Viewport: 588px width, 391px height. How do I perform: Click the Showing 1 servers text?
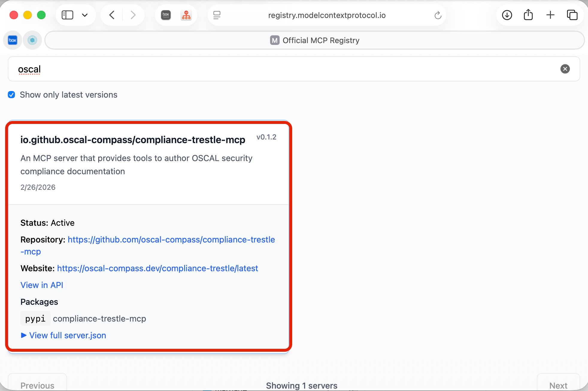tap(301, 386)
